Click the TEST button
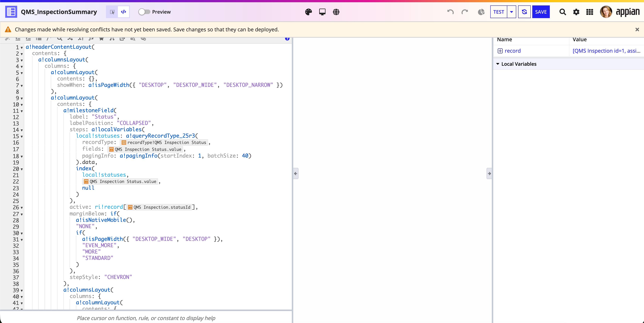 point(498,12)
